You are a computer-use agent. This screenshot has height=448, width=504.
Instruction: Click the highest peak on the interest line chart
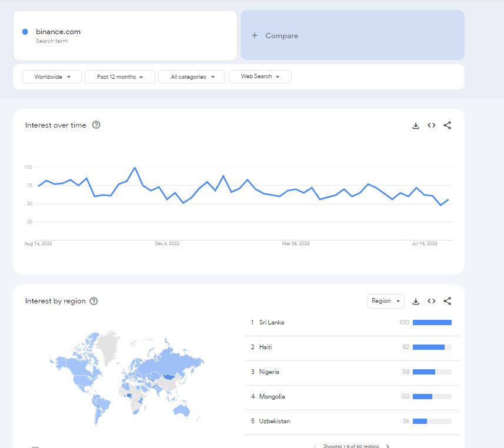point(135,168)
